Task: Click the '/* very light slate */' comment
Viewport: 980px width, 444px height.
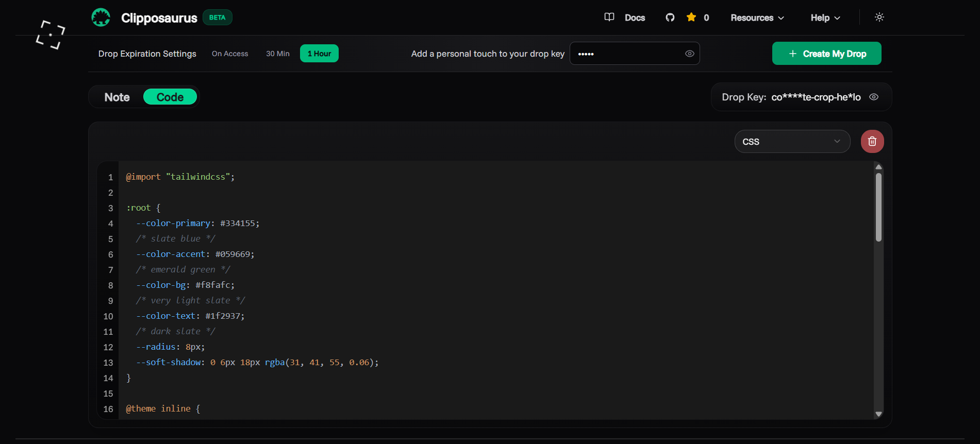Action: (191, 300)
